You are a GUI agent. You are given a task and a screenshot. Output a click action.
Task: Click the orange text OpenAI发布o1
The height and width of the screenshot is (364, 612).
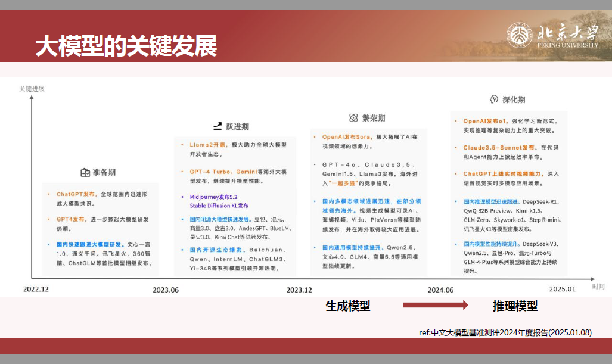coord(486,121)
